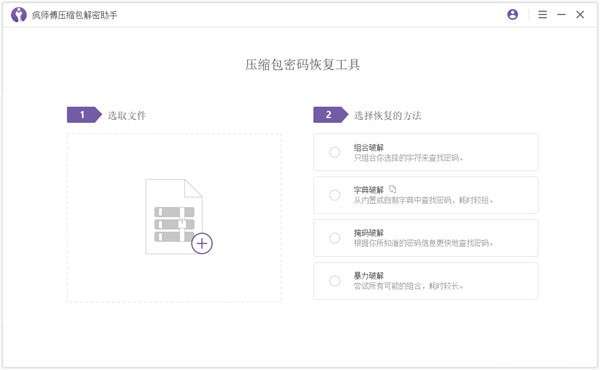Image resolution: width=600 pixels, height=370 pixels.
Task: Click the purple app logo icon
Action: pos(18,15)
